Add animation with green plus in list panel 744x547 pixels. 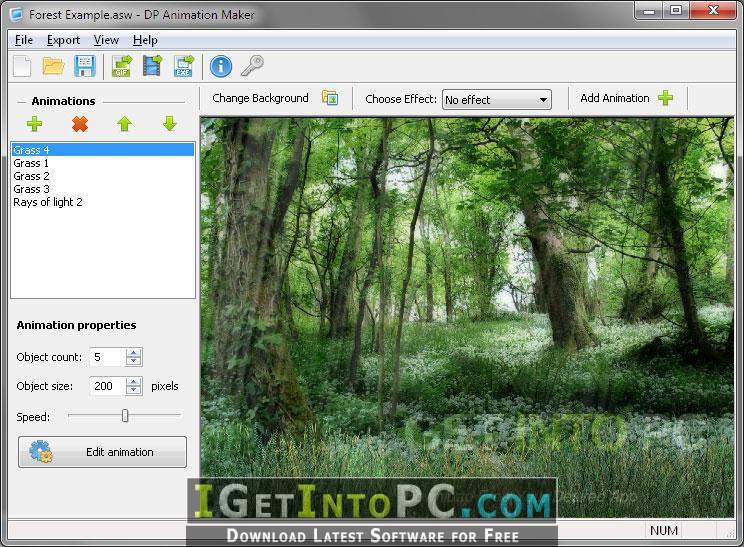tap(35, 124)
